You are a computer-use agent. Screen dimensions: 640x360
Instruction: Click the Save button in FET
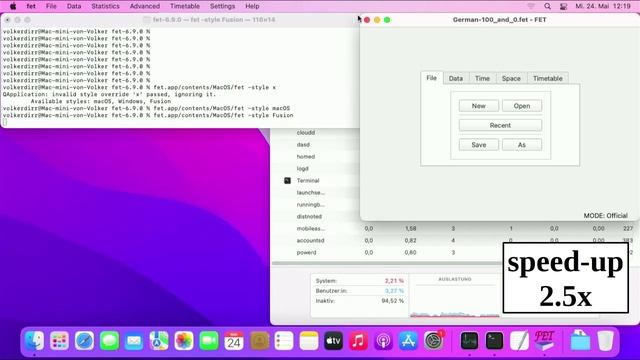coord(479,145)
